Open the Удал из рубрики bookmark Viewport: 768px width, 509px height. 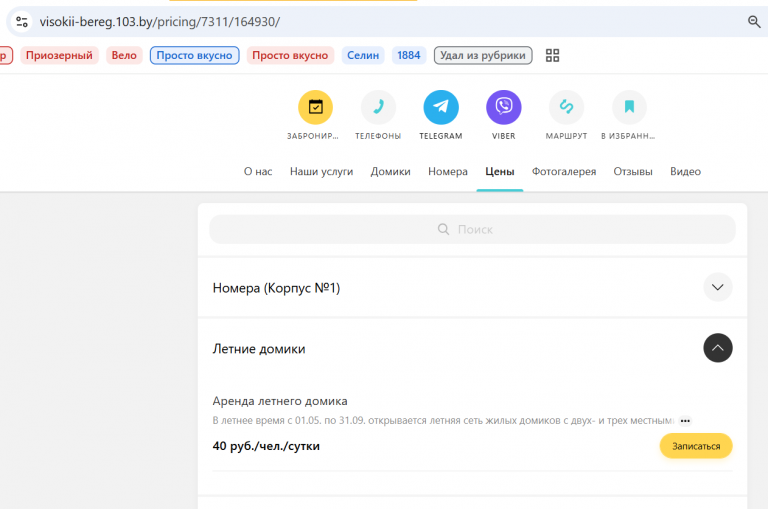483,55
